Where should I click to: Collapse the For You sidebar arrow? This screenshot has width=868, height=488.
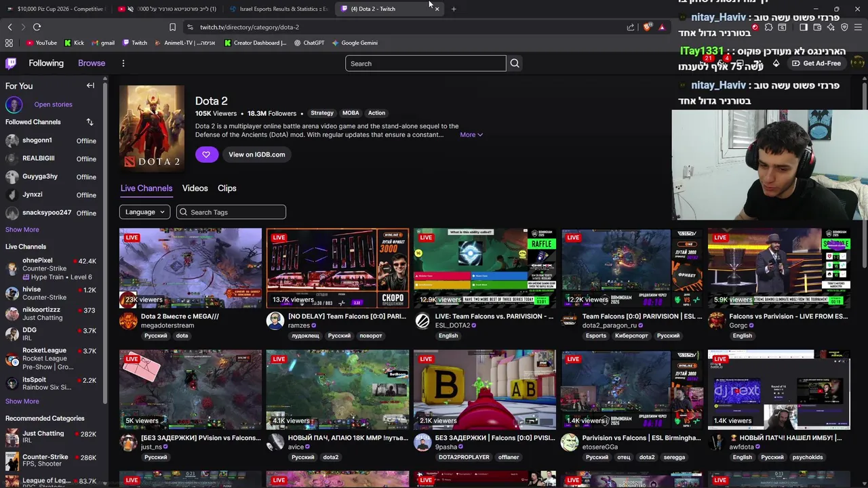click(90, 86)
